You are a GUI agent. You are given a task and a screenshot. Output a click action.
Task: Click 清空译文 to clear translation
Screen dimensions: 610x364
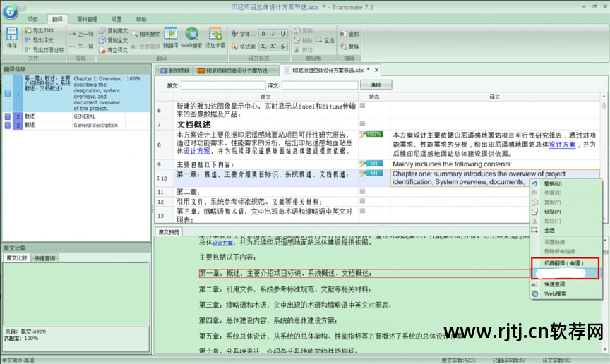113,50
